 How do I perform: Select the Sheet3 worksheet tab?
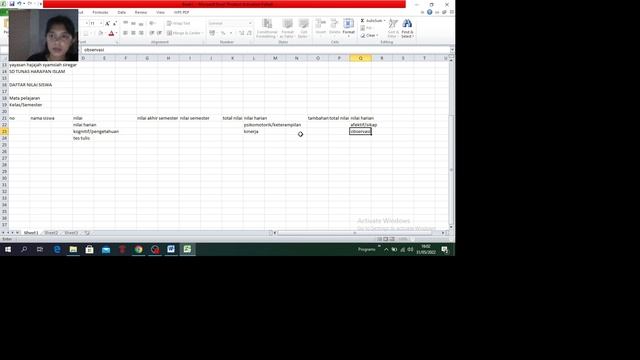71,233
